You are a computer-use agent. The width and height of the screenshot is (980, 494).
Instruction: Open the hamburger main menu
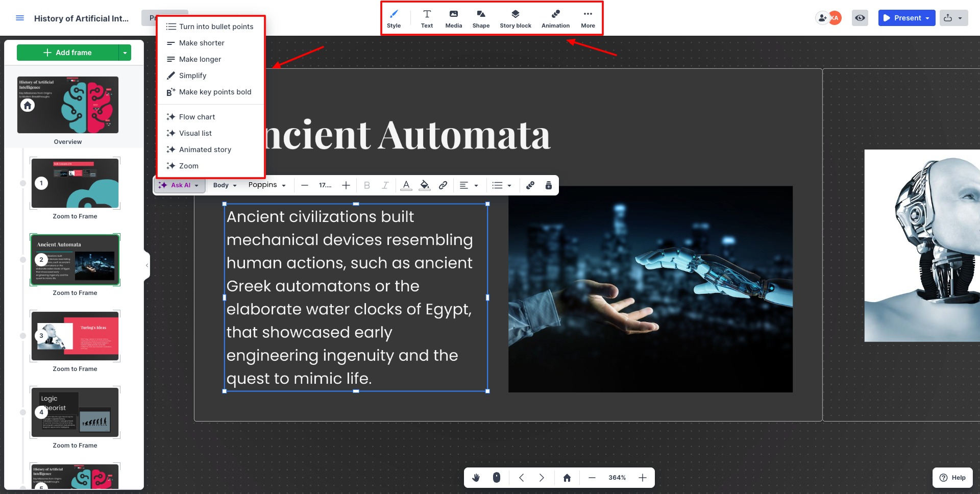[x=20, y=18]
